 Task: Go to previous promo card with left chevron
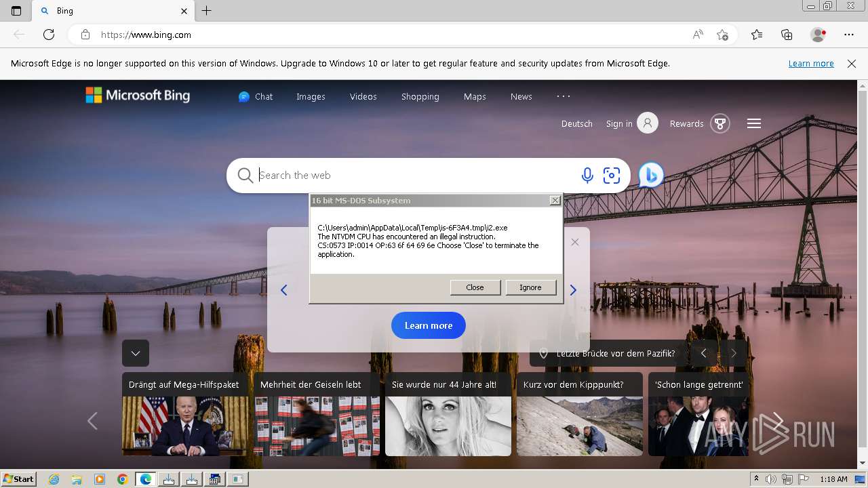(x=284, y=290)
